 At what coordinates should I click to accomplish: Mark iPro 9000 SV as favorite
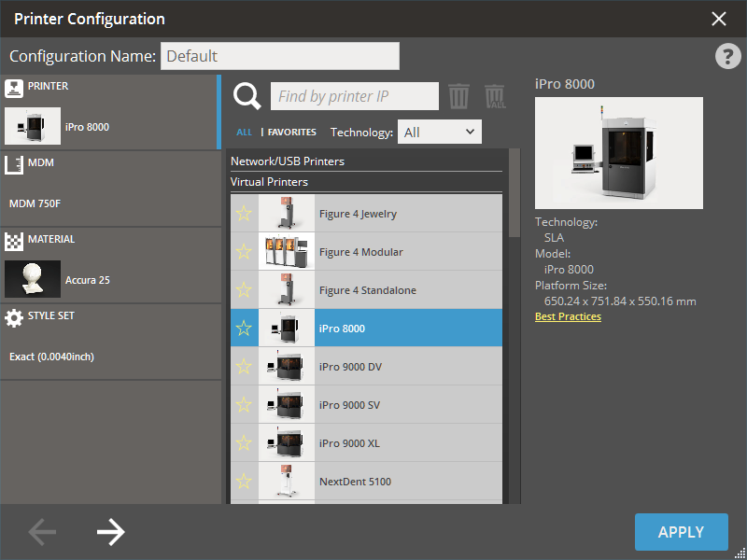tap(244, 404)
